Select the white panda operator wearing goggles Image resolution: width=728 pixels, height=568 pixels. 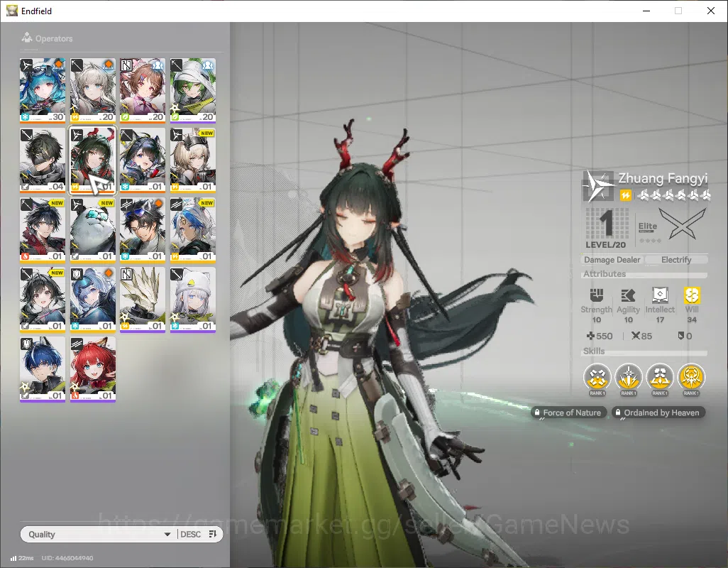(x=92, y=229)
